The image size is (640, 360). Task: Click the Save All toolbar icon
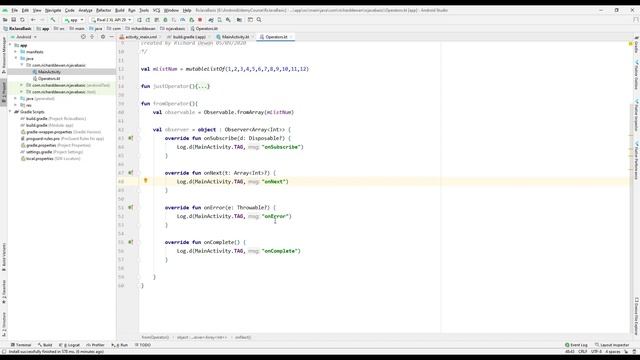point(13,20)
